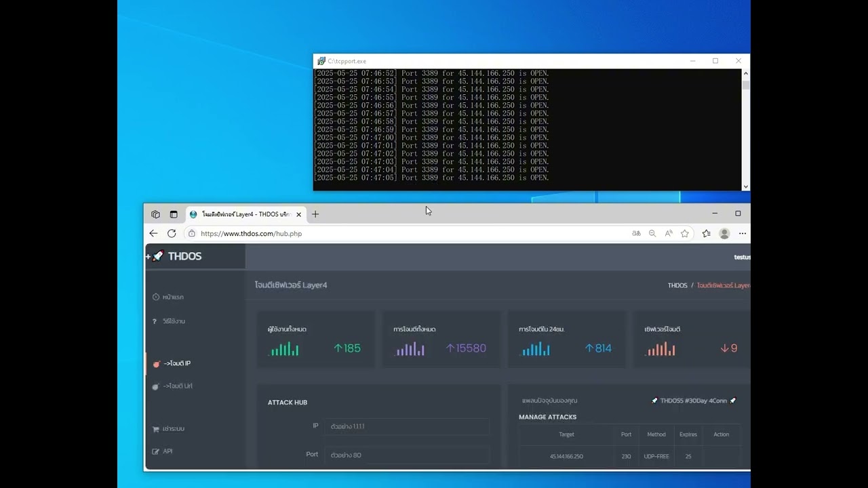Image resolution: width=868 pixels, height=488 pixels.
Task: Open วิธีใช้งาน help sidebar item
Action: click(x=169, y=321)
